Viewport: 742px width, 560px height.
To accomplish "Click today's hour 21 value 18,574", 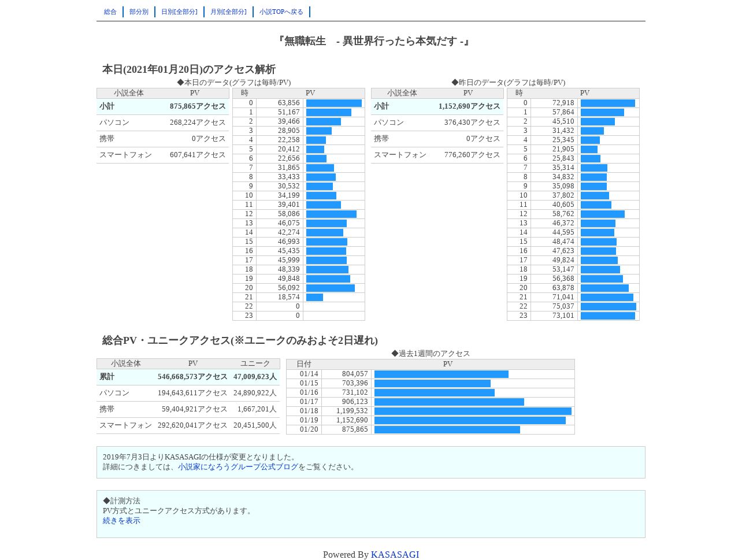I will pyautogui.click(x=289, y=297).
